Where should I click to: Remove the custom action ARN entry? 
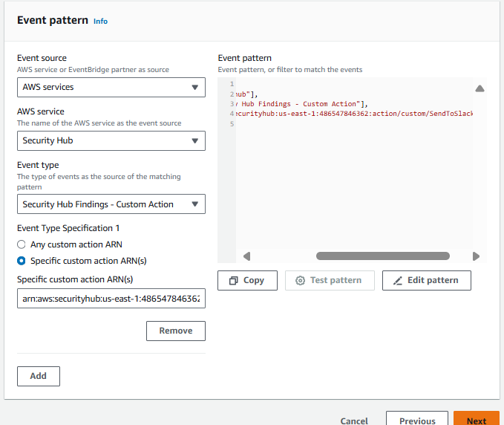[176, 331]
